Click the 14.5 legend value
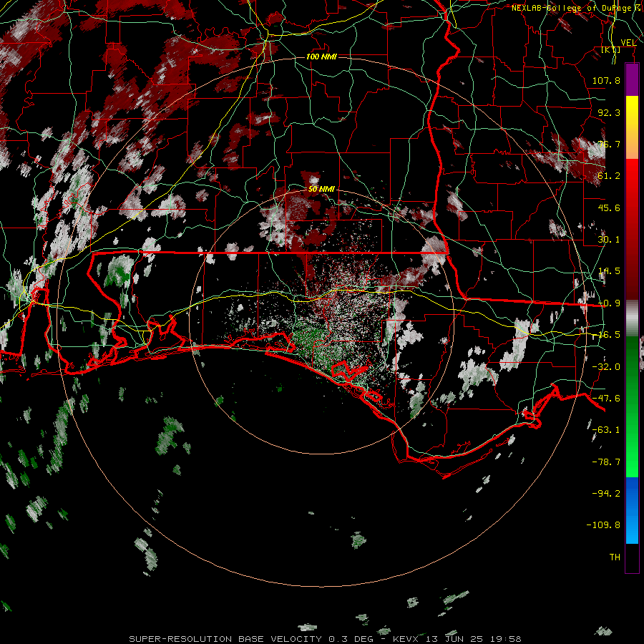This screenshot has height=644, width=644. [x=609, y=271]
